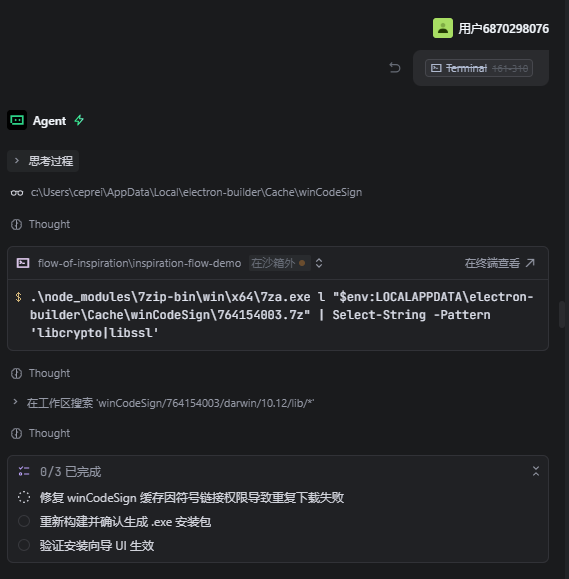Expand the 思考过程 section
This screenshot has width=569, height=579.
(x=43, y=161)
